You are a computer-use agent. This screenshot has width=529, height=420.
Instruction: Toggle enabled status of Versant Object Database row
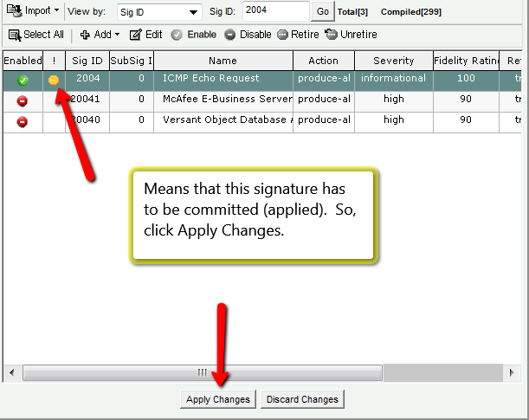click(x=23, y=121)
